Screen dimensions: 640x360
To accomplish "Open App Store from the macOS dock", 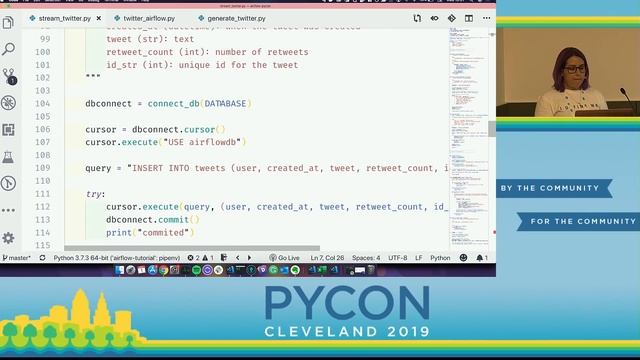I will tap(152, 270).
